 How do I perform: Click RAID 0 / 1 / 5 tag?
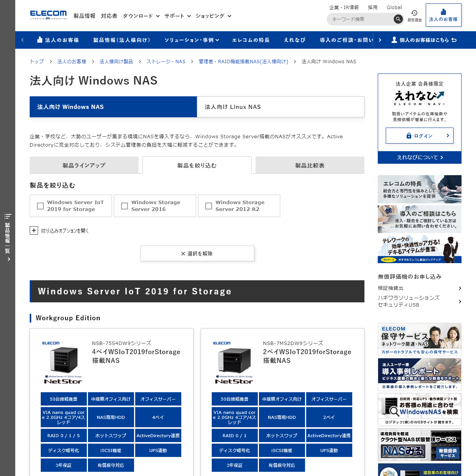click(64, 436)
